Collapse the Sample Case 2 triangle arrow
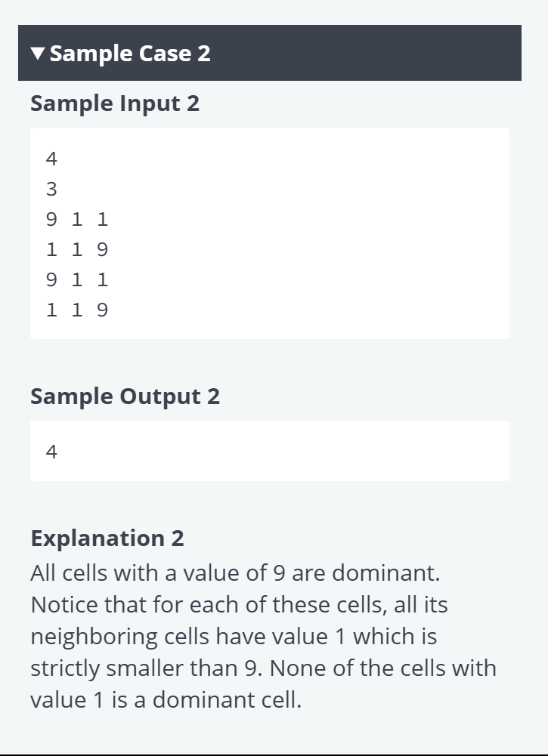 point(38,53)
